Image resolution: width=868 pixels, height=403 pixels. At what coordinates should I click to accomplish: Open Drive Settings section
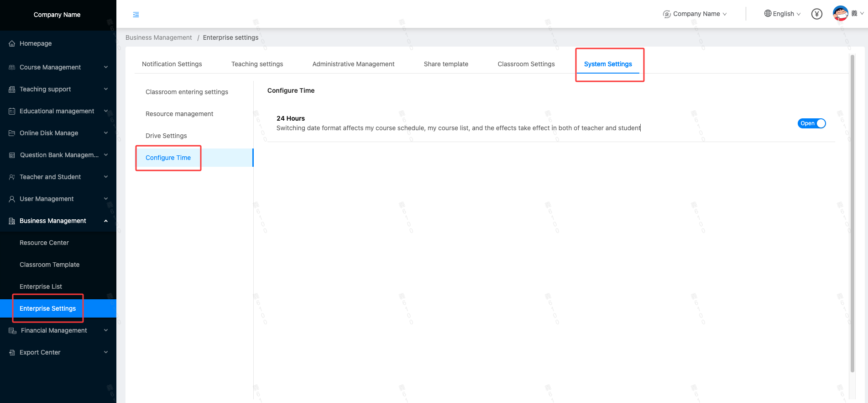click(166, 136)
